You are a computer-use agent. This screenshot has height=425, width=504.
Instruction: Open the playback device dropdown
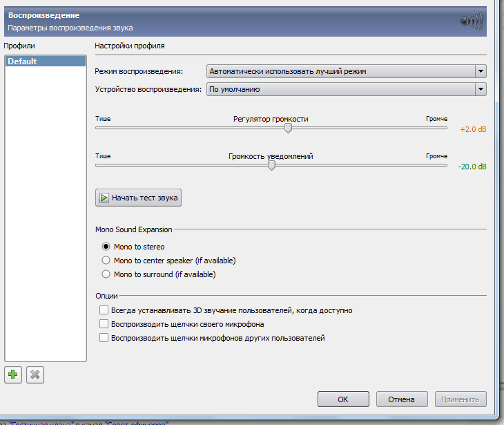pyautogui.click(x=481, y=89)
